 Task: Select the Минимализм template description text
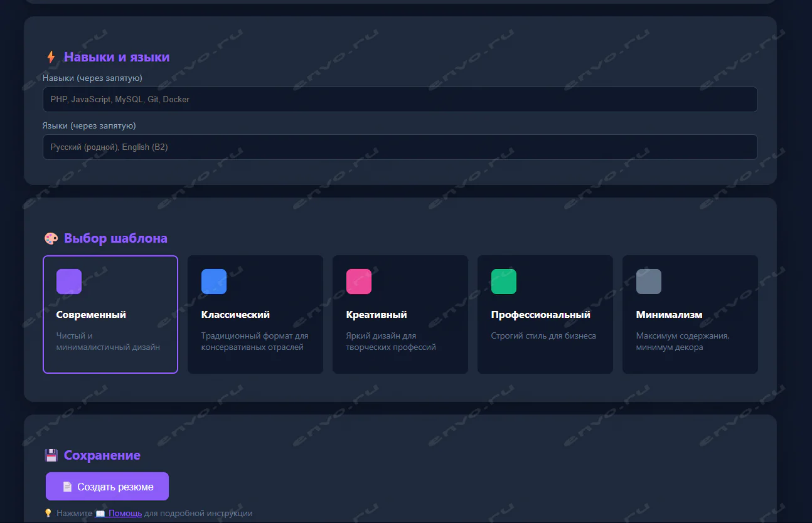682,341
